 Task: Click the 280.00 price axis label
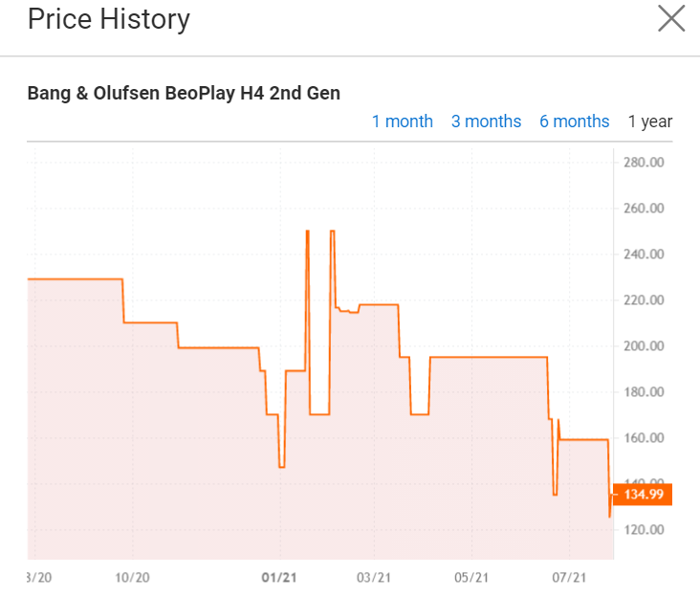tap(643, 163)
